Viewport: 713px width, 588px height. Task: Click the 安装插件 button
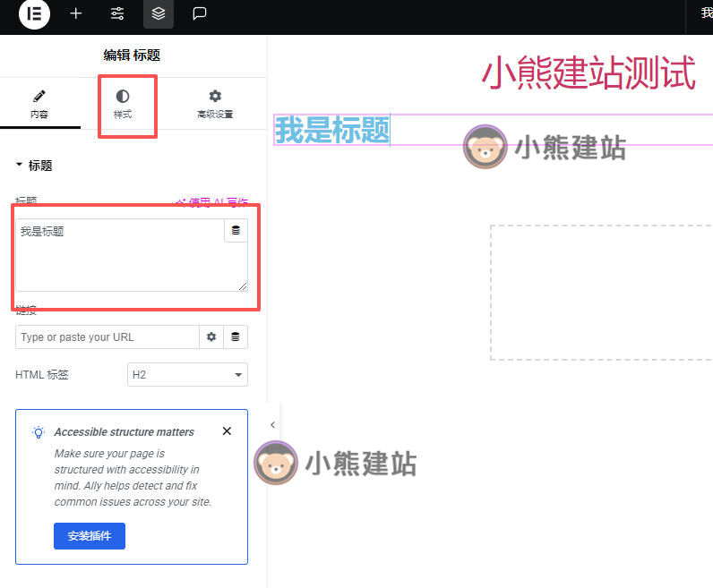[90, 536]
